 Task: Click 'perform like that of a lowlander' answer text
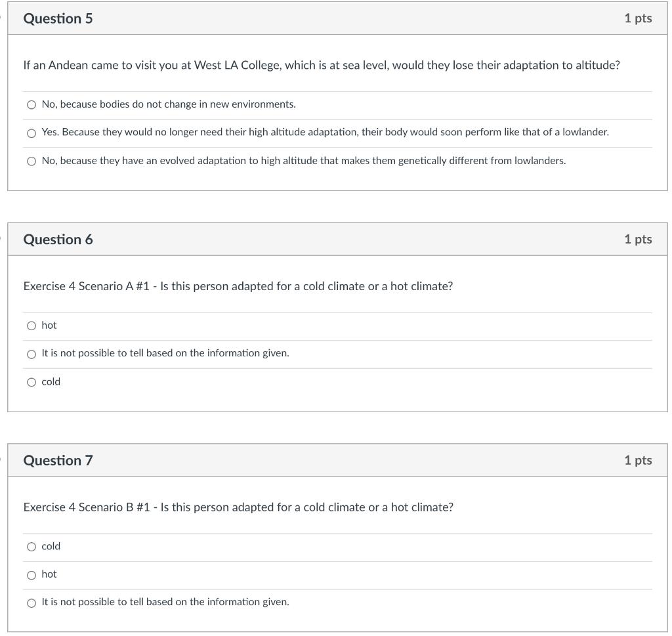pos(537,132)
